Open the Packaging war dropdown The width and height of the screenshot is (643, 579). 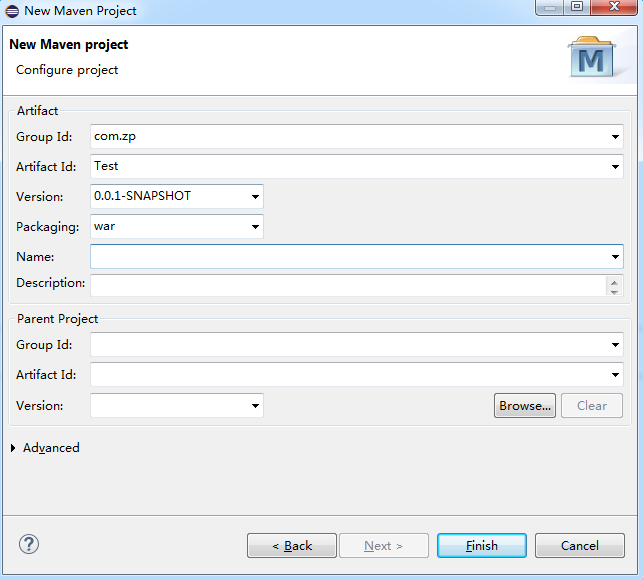click(x=255, y=226)
